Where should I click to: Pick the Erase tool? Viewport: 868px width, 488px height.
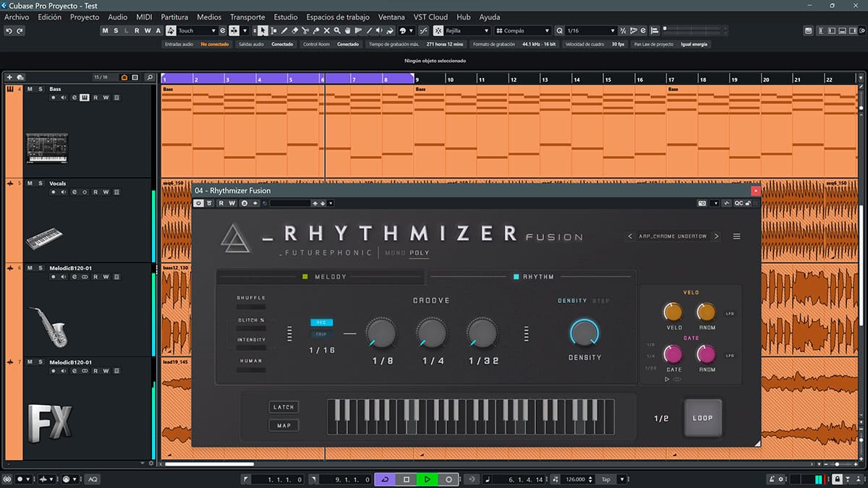[295, 30]
